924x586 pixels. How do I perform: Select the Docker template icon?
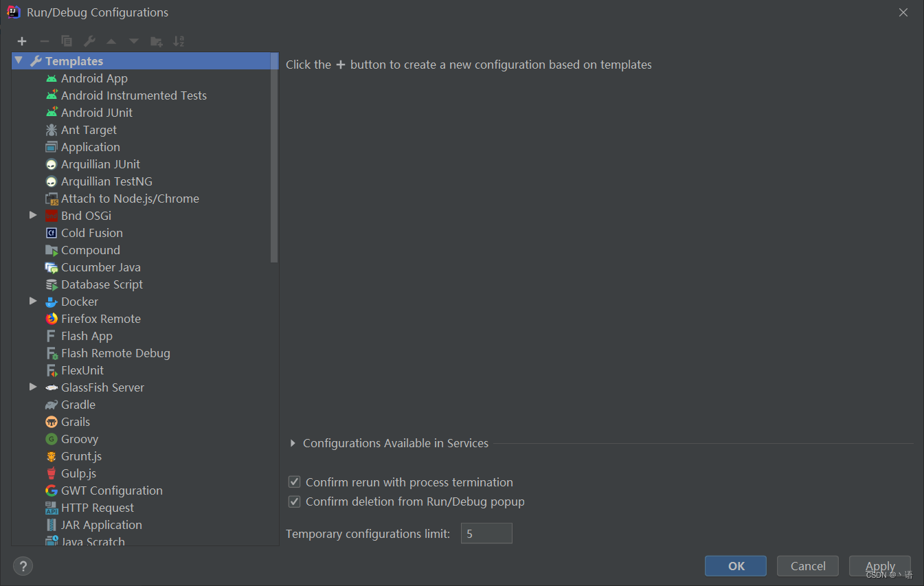(52, 301)
